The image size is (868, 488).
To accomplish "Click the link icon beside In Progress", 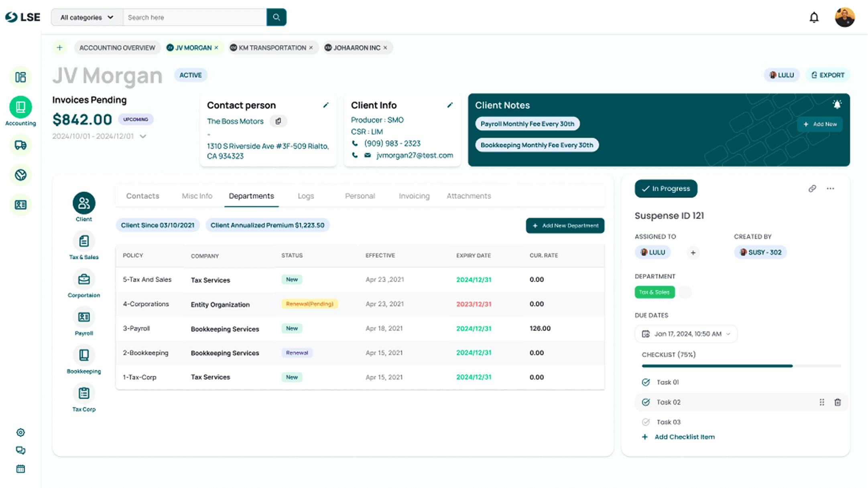I will coord(812,188).
